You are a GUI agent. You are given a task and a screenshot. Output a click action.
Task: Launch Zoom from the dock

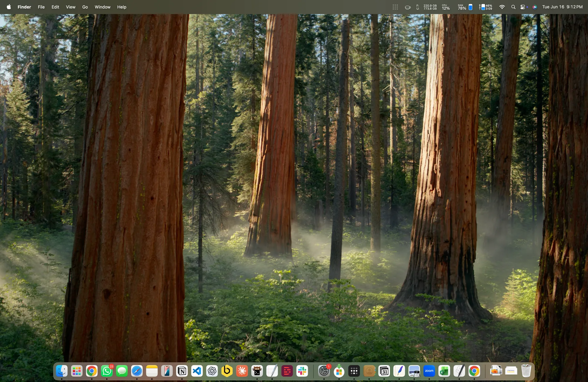point(429,371)
